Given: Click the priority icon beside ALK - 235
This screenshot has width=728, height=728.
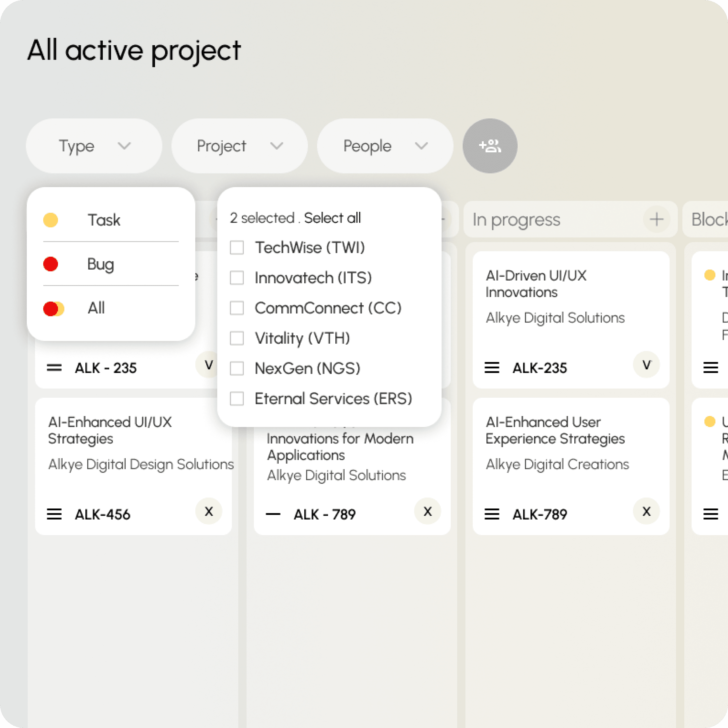Looking at the screenshot, I should click(x=54, y=367).
